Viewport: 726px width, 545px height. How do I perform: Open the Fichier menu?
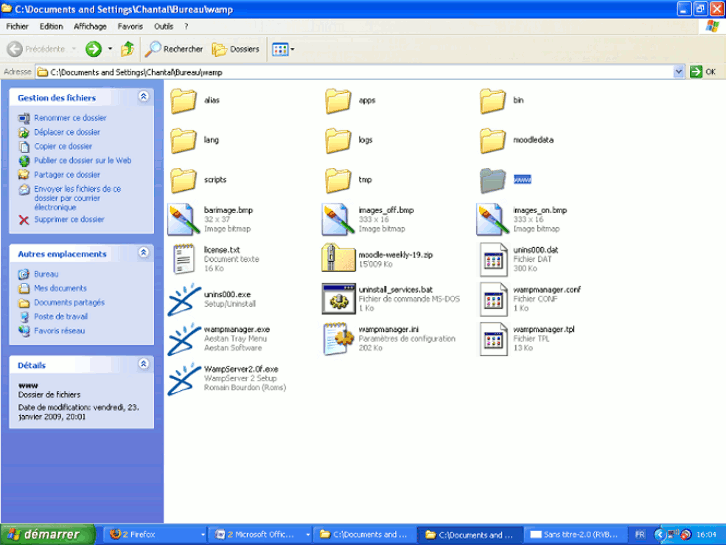point(17,26)
